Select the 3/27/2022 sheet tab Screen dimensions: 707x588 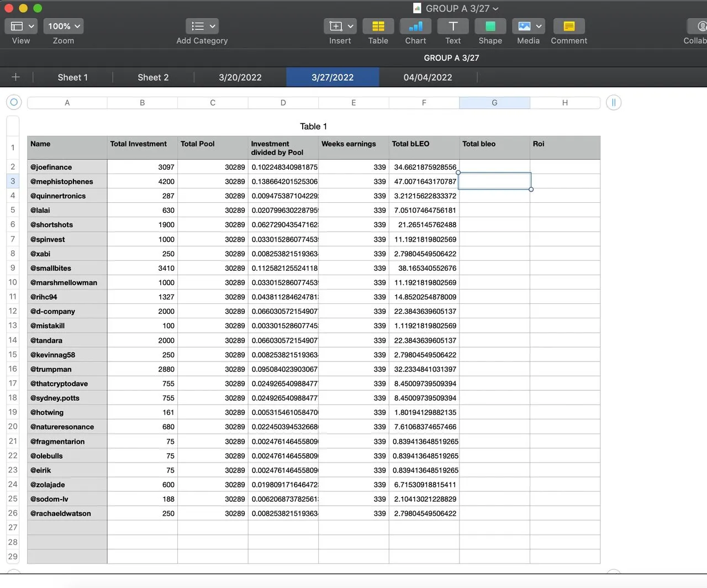(x=333, y=77)
